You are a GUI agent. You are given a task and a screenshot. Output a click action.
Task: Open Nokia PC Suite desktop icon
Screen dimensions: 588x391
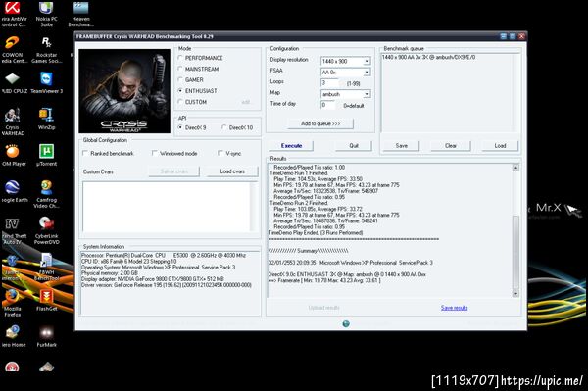pyautogui.click(x=46, y=15)
